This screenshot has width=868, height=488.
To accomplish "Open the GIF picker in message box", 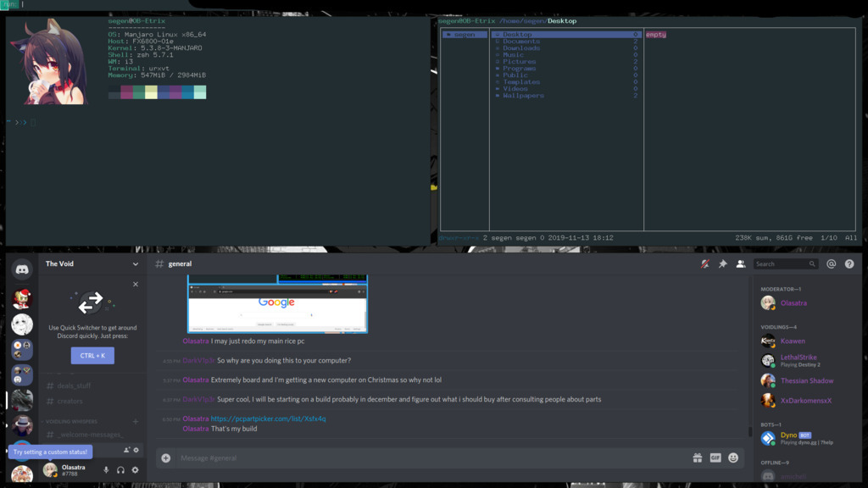I will (715, 457).
